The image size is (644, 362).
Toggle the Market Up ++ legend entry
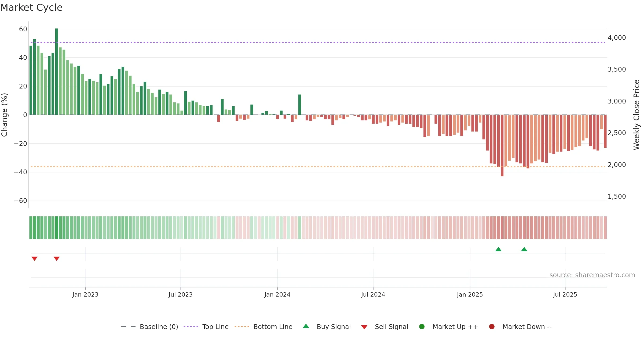tap(448, 327)
